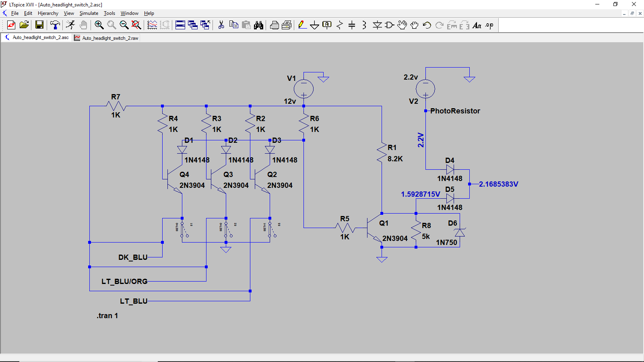Save the schematic with floppy disk icon
Image resolution: width=644 pixels, height=362 pixels.
coord(39,25)
